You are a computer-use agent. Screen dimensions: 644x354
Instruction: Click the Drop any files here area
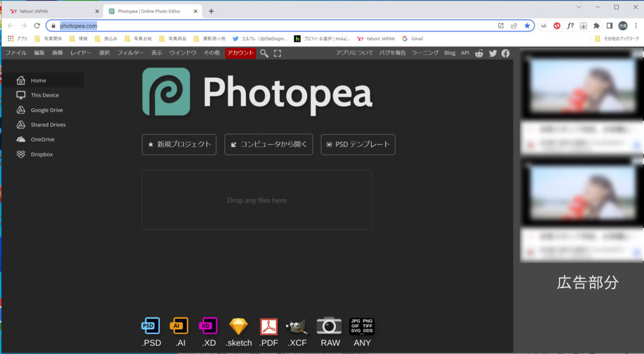click(257, 200)
